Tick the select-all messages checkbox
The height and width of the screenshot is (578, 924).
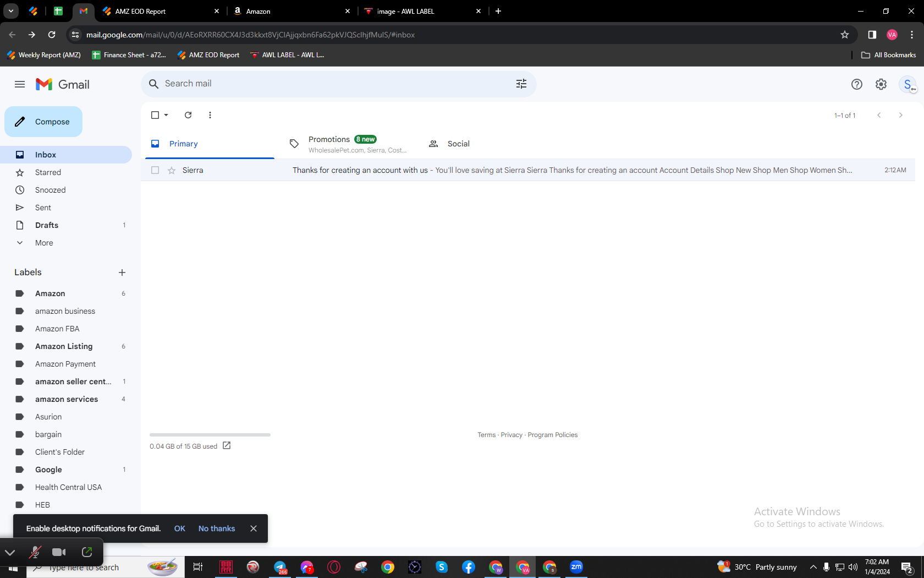[155, 115]
